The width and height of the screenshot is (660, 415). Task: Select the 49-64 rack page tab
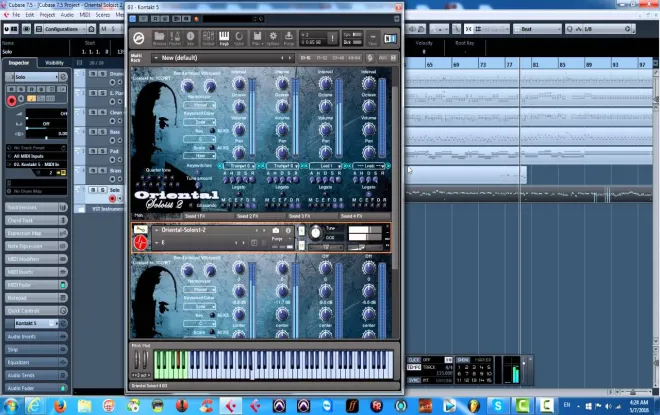(354, 58)
